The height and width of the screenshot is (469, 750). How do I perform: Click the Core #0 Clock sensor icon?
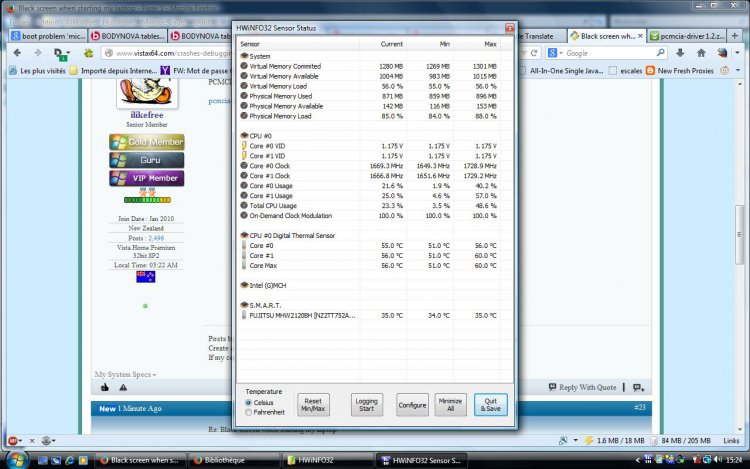click(x=244, y=165)
